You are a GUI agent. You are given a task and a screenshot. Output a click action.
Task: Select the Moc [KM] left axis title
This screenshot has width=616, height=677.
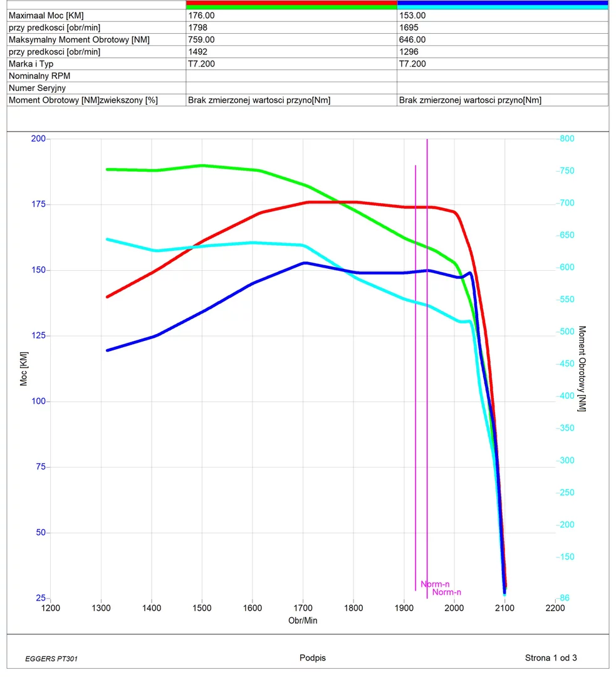[24, 368]
